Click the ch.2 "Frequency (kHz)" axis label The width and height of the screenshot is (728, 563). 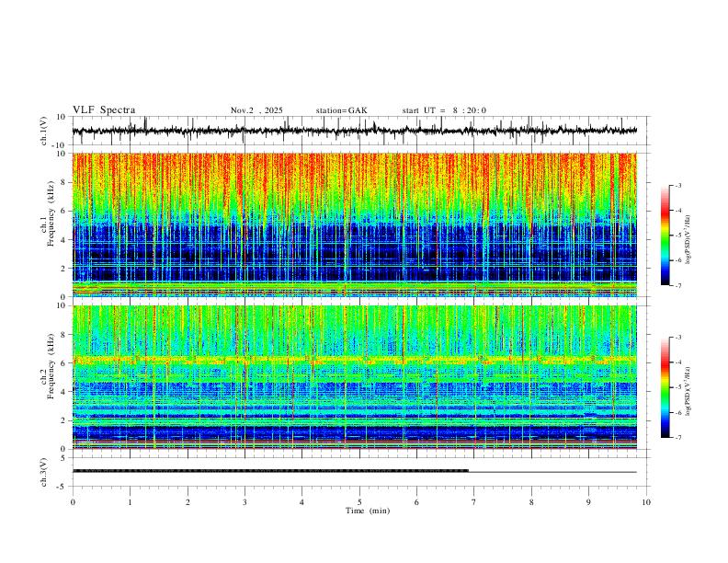coord(51,366)
